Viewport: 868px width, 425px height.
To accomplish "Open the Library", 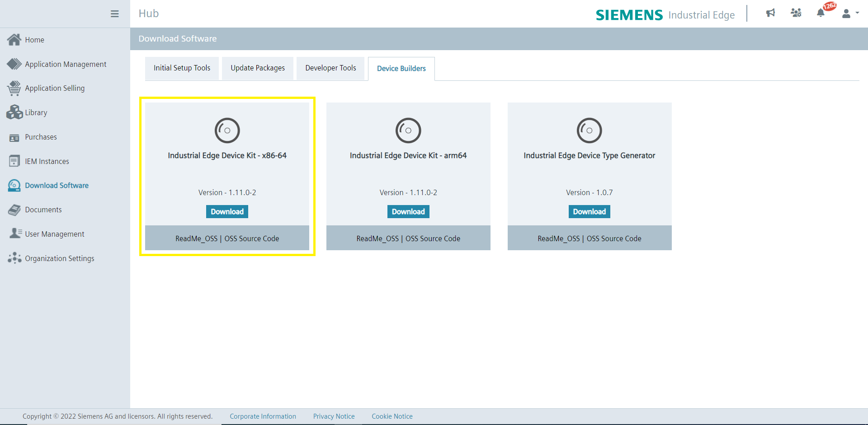I will 36,112.
